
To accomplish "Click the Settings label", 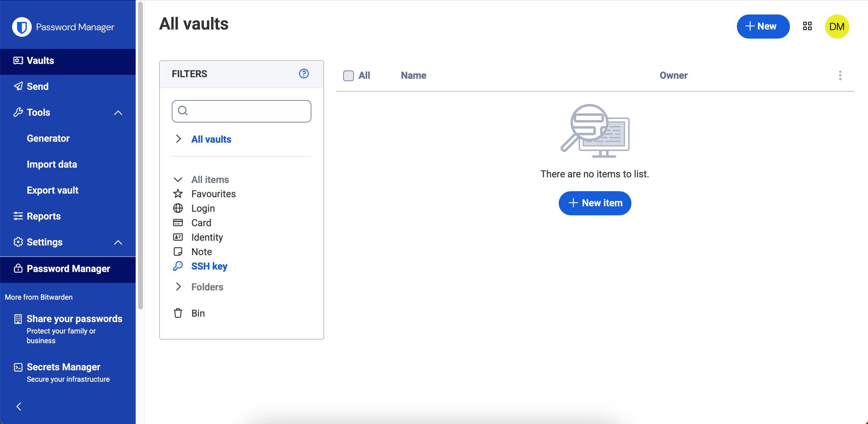I will (x=45, y=242).
